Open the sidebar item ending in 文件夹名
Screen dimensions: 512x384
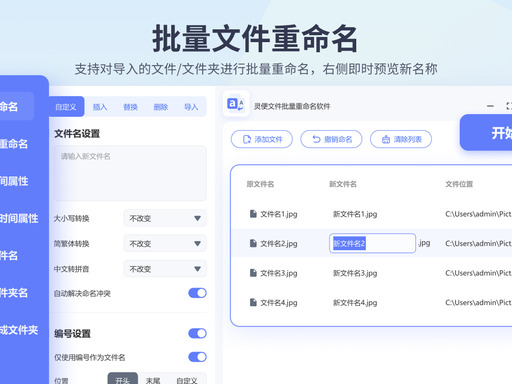[x=14, y=293]
